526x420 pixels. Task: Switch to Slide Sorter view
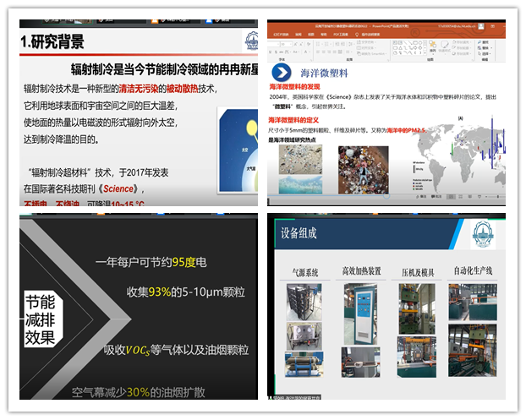pos(461,197)
